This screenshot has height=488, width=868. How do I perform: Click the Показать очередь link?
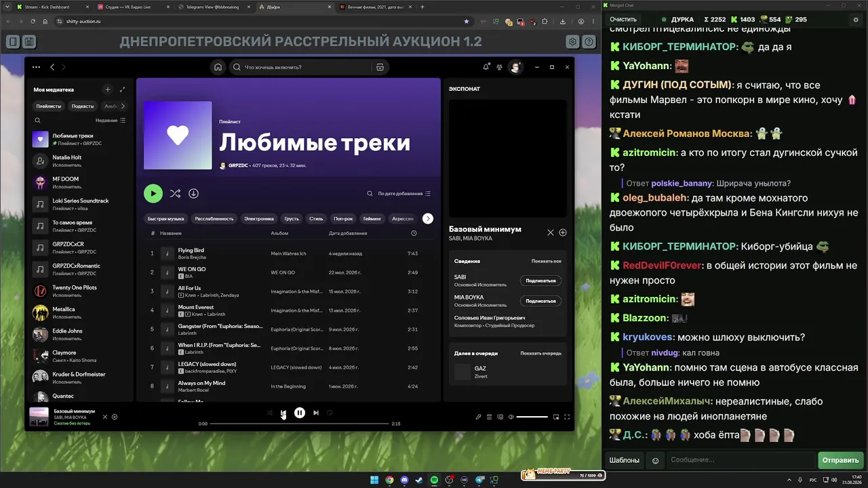tap(540, 353)
